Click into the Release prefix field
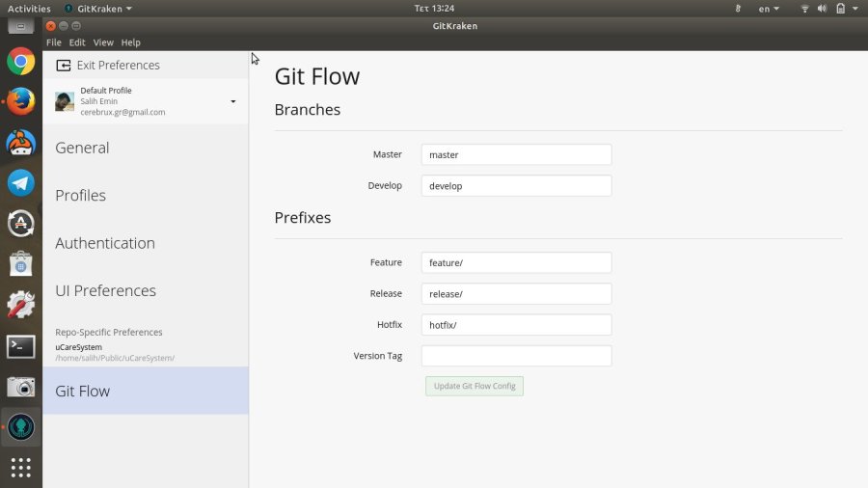The width and height of the screenshot is (868, 488). click(517, 294)
